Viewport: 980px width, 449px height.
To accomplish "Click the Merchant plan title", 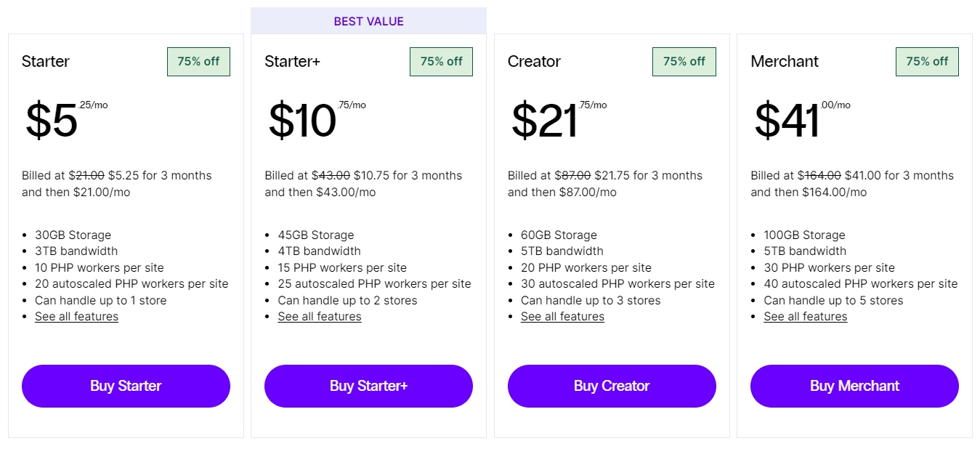I will pos(785,62).
